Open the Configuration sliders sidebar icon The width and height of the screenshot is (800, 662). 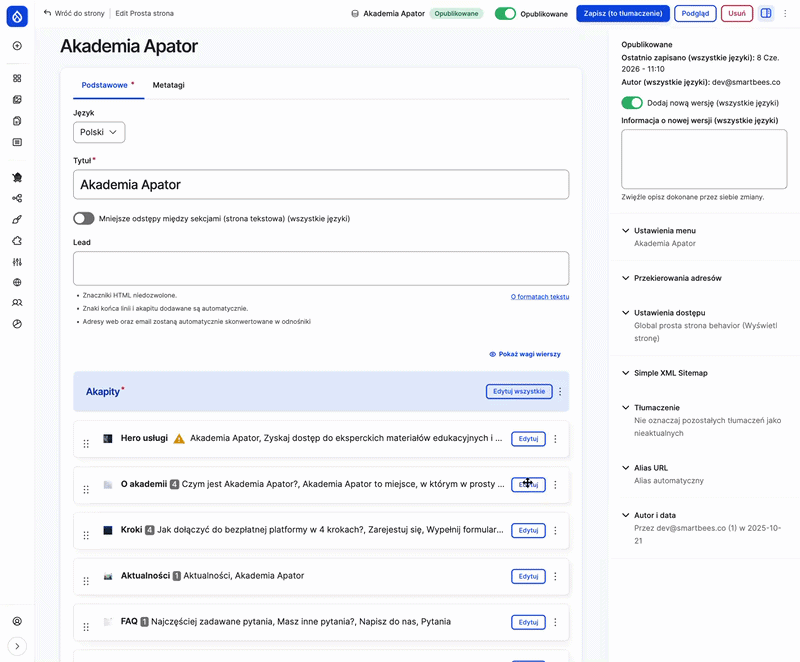[x=17, y=262]
